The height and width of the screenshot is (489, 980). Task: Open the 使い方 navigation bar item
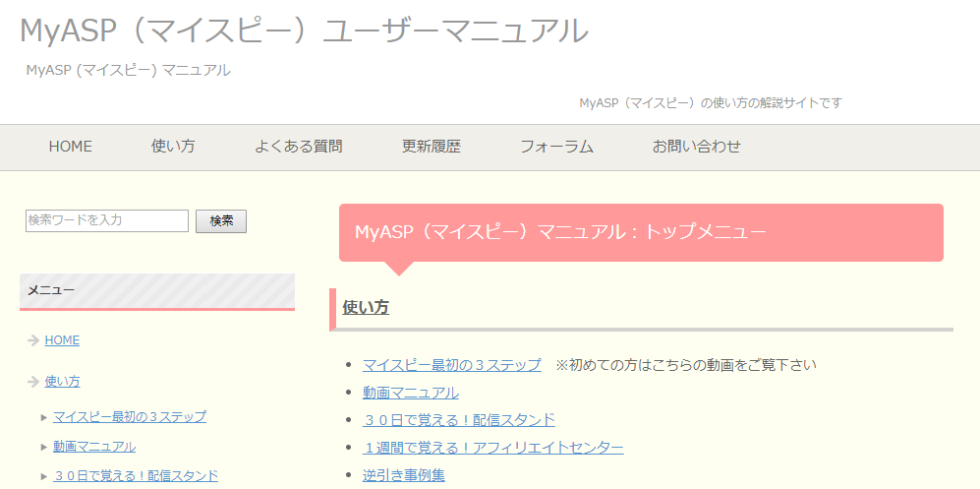pos(173,147)
